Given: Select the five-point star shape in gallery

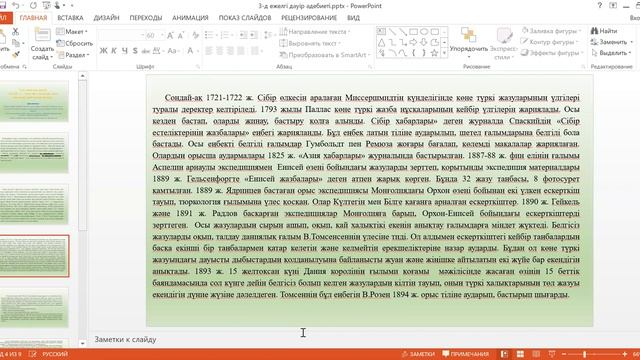Looking at the screenshot, I should [x=435, y=53].
